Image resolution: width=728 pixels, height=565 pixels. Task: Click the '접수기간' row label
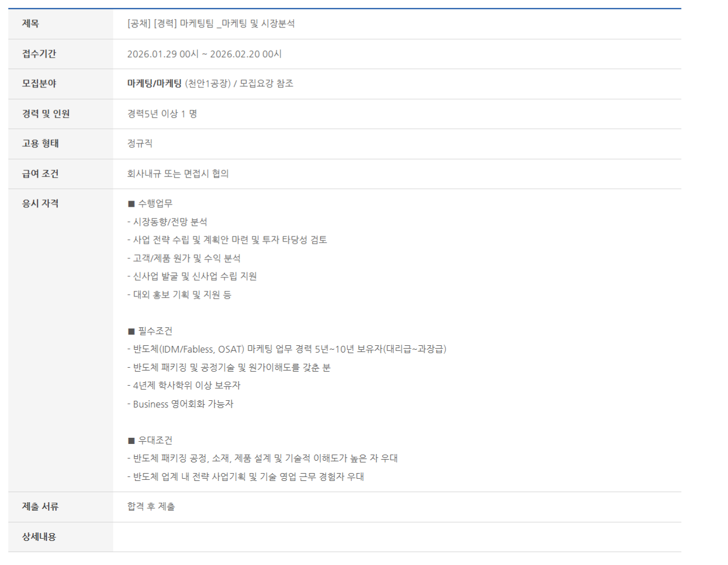click(x=39, y=54)
